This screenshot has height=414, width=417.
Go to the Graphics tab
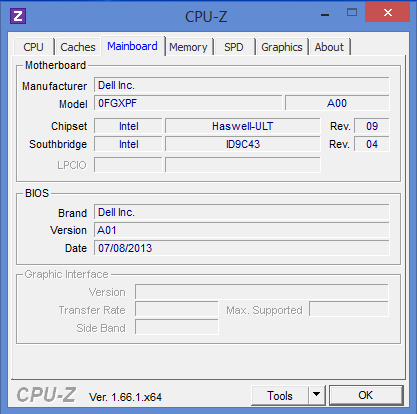[282, 47]
